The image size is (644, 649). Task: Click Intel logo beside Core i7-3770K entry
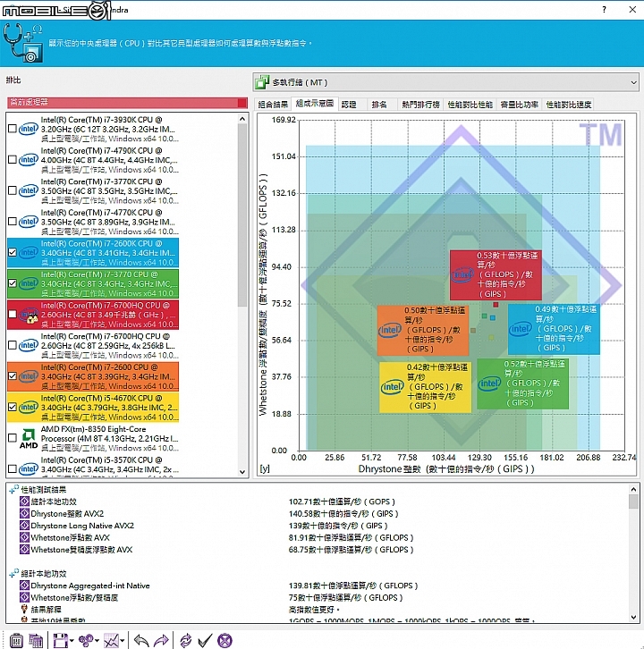29,190
